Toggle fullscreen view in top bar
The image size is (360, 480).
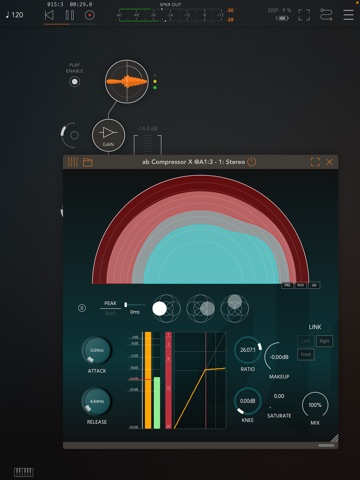tap(304, 15)
